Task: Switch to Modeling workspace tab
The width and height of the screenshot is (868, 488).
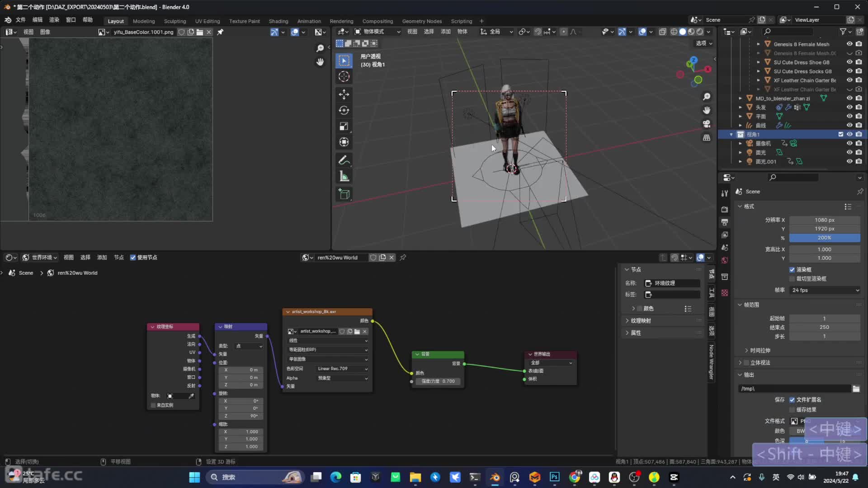Action: [144, 21]
